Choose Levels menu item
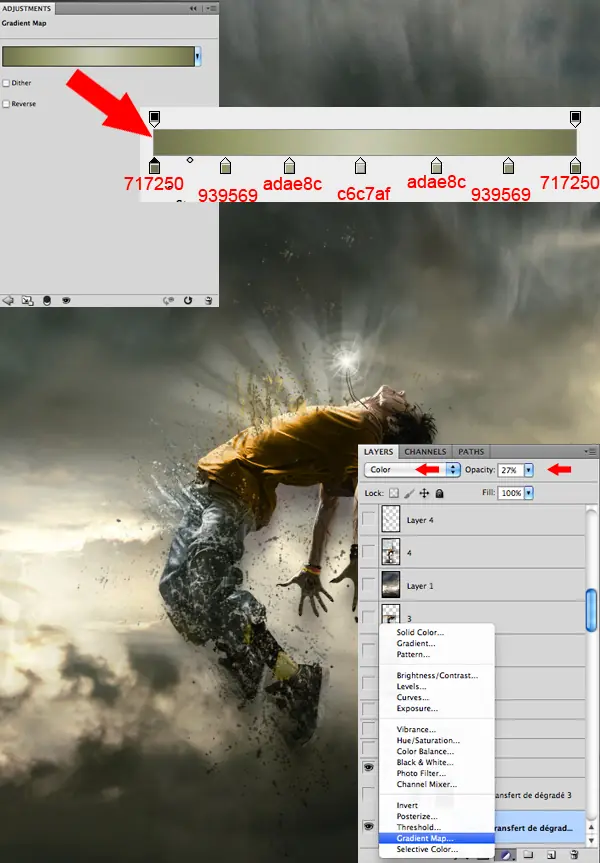Screen dimensions: 600x863 (x=437, y=686)
